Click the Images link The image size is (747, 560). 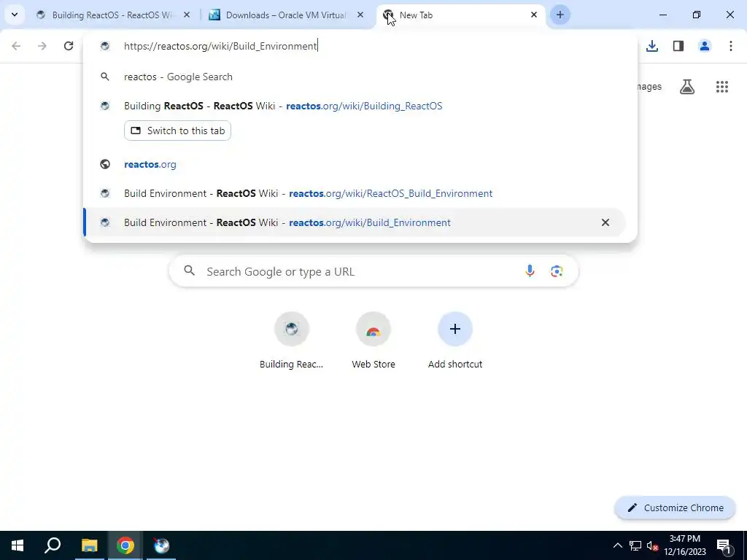[x=649, y=87]
